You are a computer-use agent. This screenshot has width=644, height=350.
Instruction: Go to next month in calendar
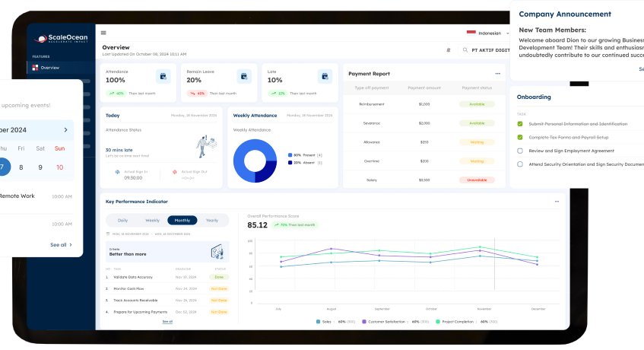click(65, 130)
